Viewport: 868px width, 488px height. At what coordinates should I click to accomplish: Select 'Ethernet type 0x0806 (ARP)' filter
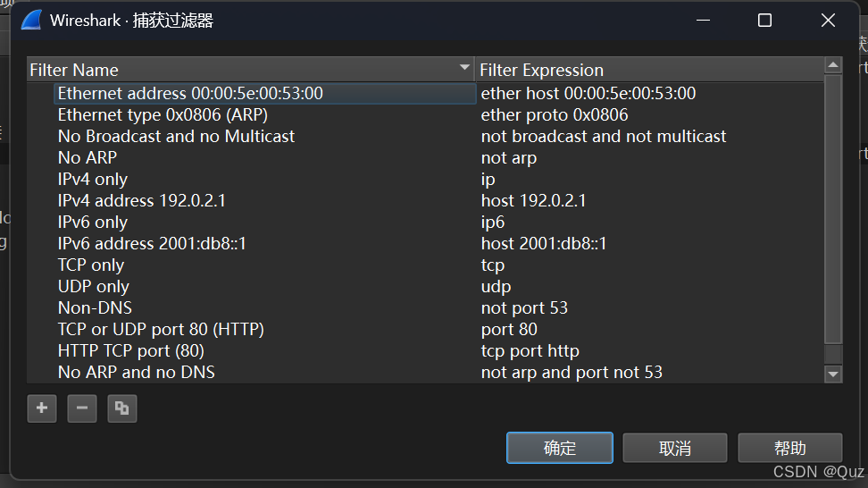pos(163,114)
